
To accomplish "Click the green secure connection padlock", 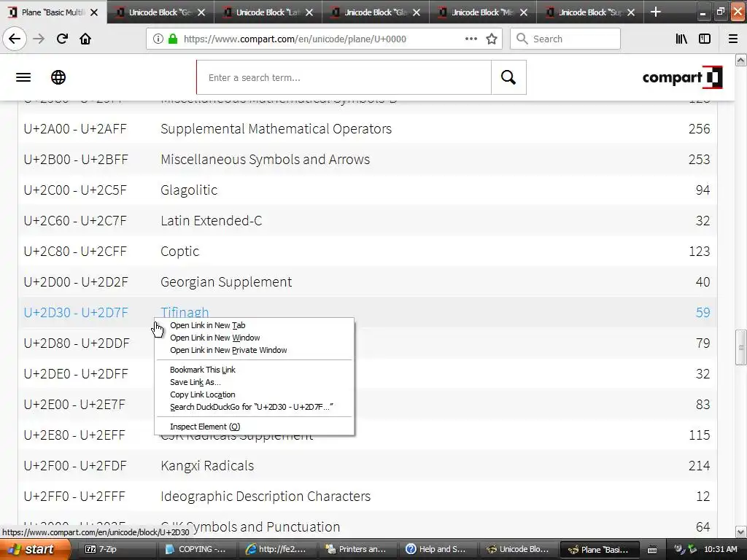I will (173, 39).
